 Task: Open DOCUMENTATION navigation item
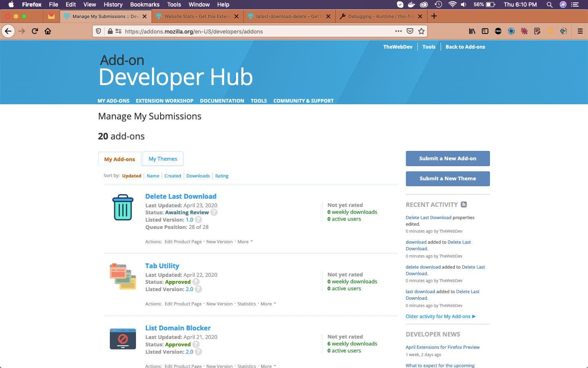(222, 101)
